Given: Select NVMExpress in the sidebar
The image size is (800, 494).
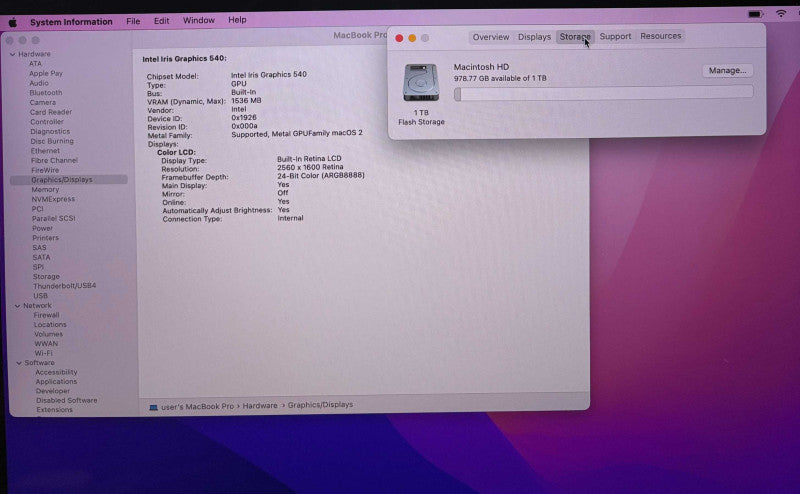Looking at the screenshot, I should click(54, 200).
